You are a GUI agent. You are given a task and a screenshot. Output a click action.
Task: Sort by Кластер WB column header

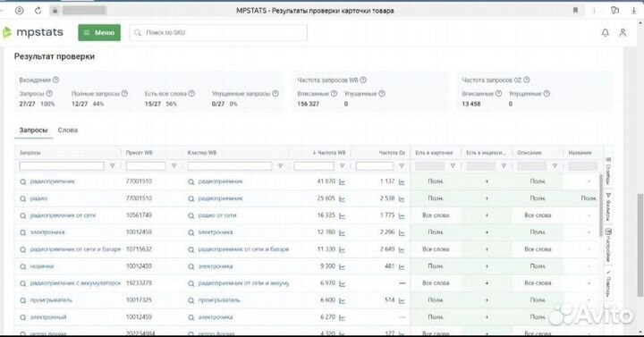coord(201,153)
